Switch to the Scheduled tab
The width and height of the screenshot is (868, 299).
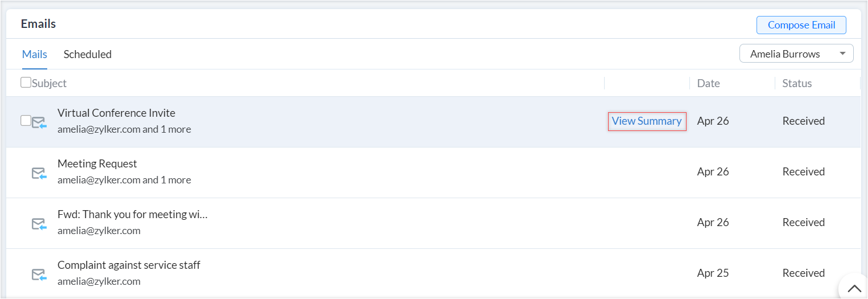pos(88,55)
